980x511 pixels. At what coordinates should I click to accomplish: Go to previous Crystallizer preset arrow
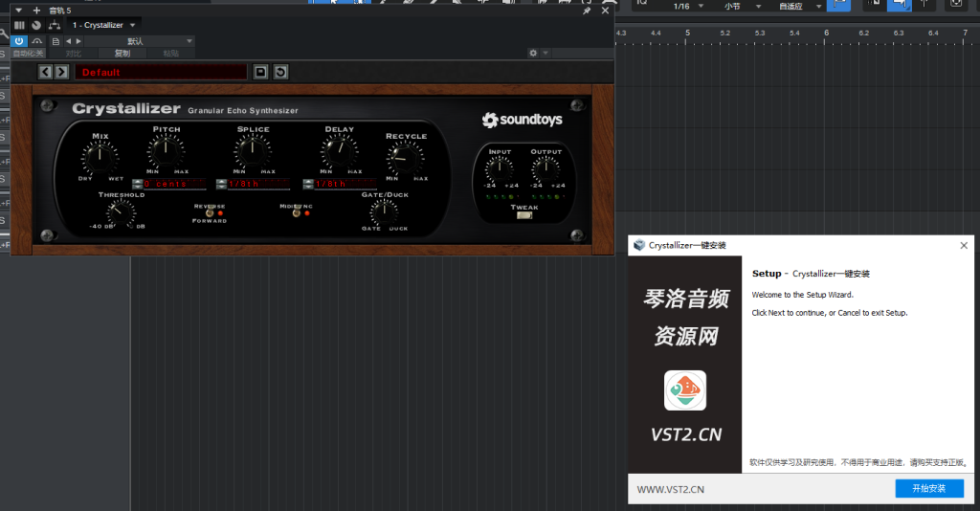pyautogui.click(x=45, y=72)
